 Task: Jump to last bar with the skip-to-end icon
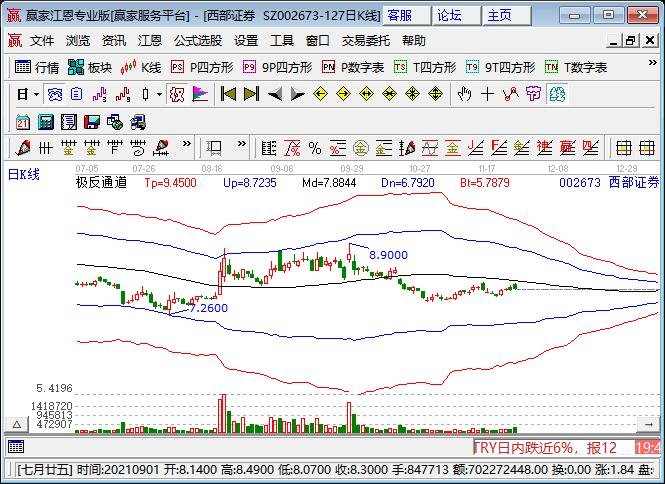tap(251, 94)
